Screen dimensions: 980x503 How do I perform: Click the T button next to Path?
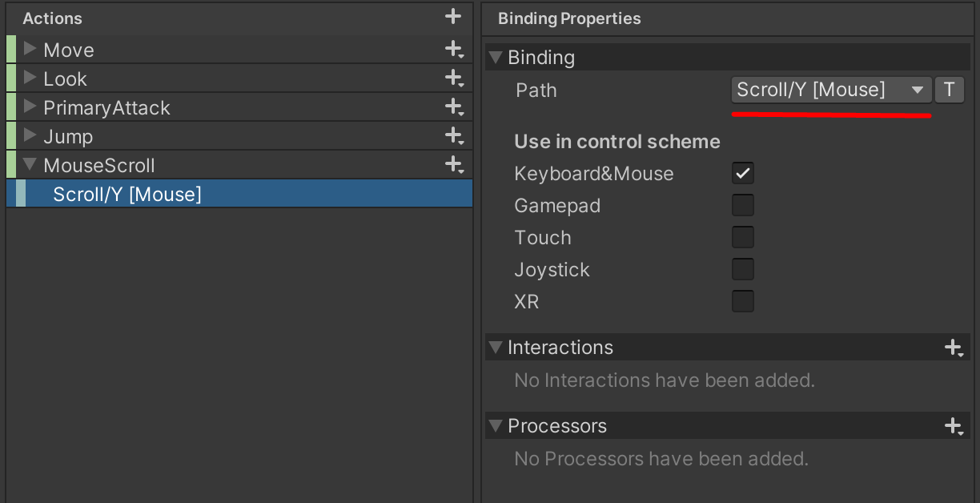click(950, 90)
